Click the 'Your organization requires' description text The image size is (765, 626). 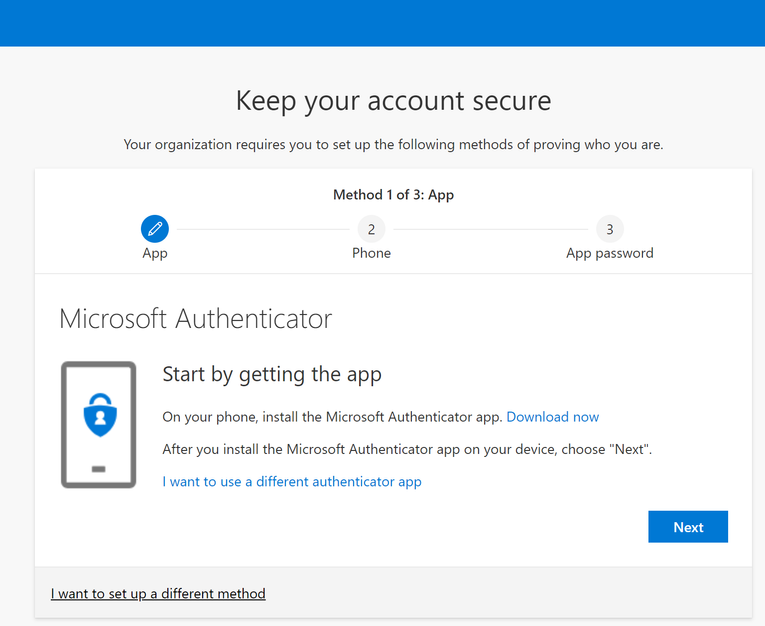393,145
